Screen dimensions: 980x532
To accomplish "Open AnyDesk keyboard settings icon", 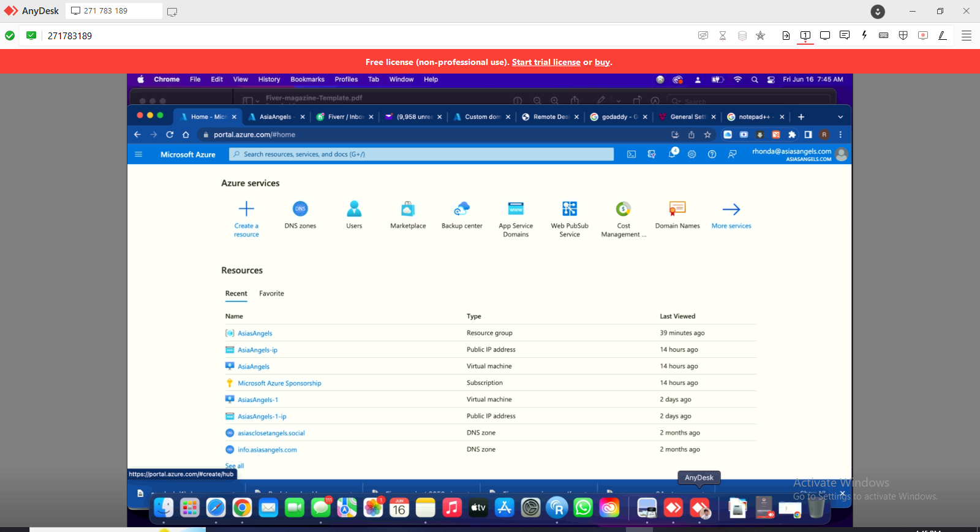I will point(883,36).
